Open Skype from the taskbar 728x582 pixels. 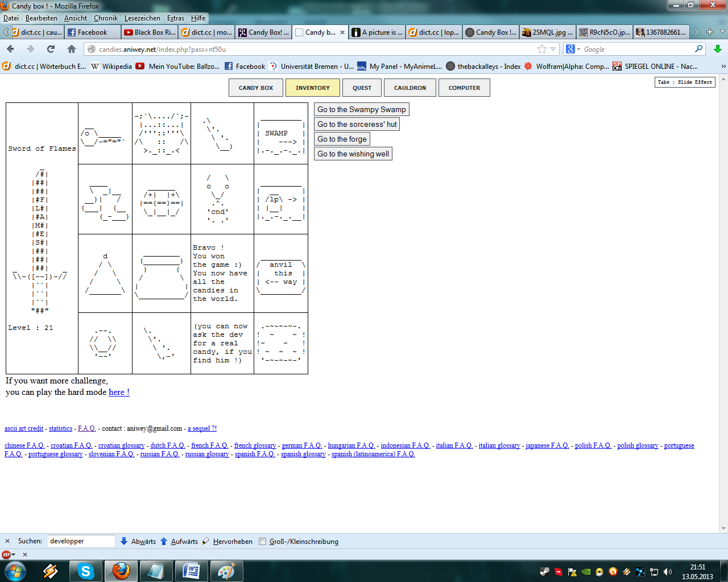pyautogui.click(x=86, y=571)
